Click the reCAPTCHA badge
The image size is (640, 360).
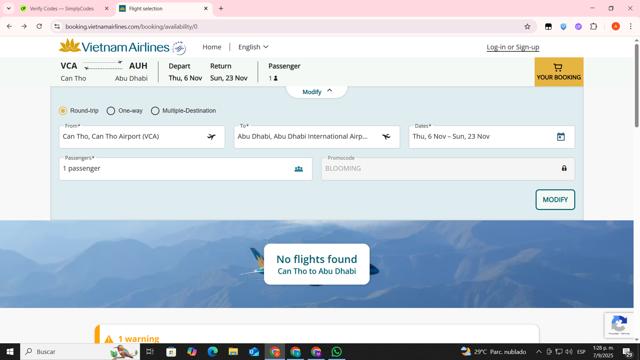tap(619, 324)
